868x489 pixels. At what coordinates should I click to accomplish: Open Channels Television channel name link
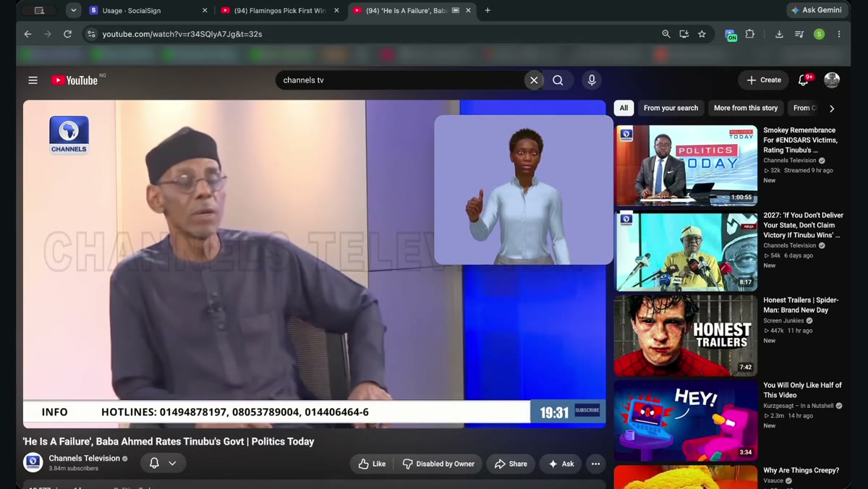point(84,458)
